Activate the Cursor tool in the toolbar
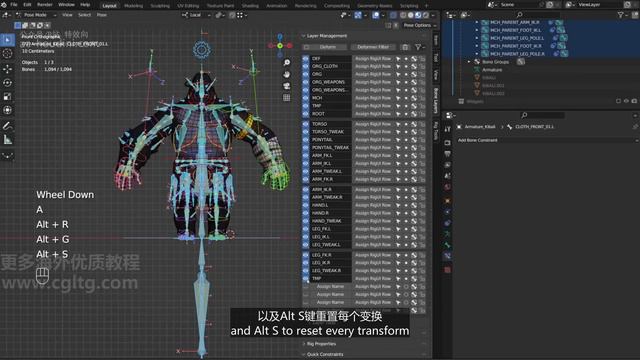Image resolution: width=640 pixels, height=360 pixels. [7, 53]
